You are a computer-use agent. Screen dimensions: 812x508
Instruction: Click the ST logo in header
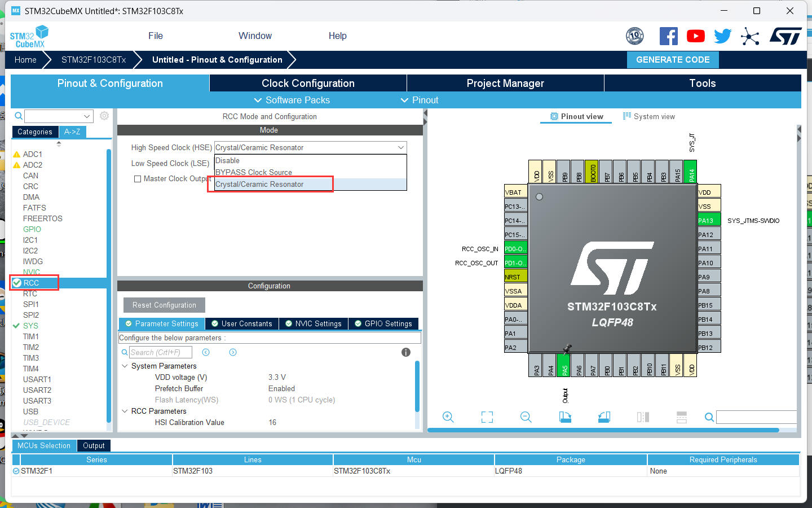pyautogui.click(x=785, y=36)
